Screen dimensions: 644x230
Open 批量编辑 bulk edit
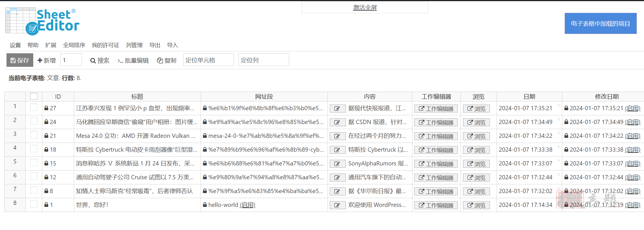pos(133,60)
